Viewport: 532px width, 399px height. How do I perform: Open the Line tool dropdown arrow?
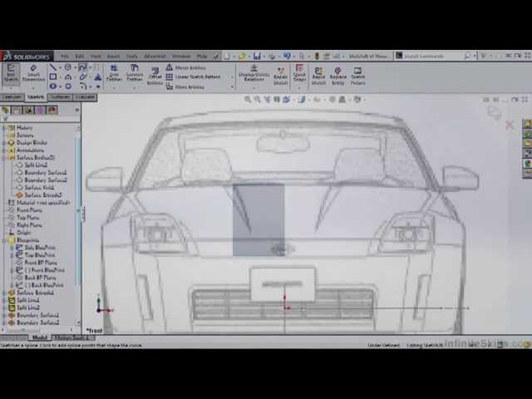pos(60,67)
